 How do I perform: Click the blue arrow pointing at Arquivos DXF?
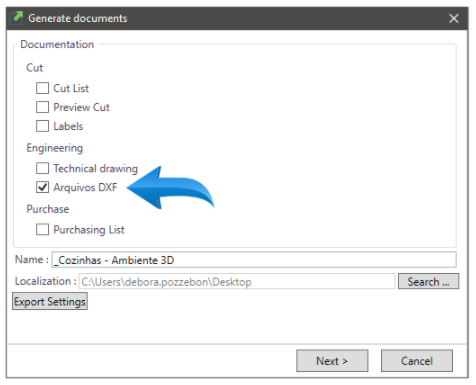(x=170, y=188)
